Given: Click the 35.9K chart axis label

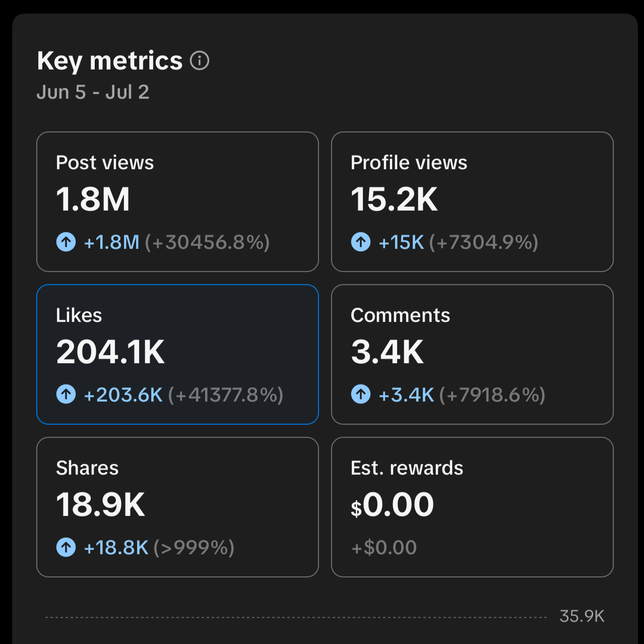Looking at the screenshot, I should pyautogui.click(x=582, y=616).
